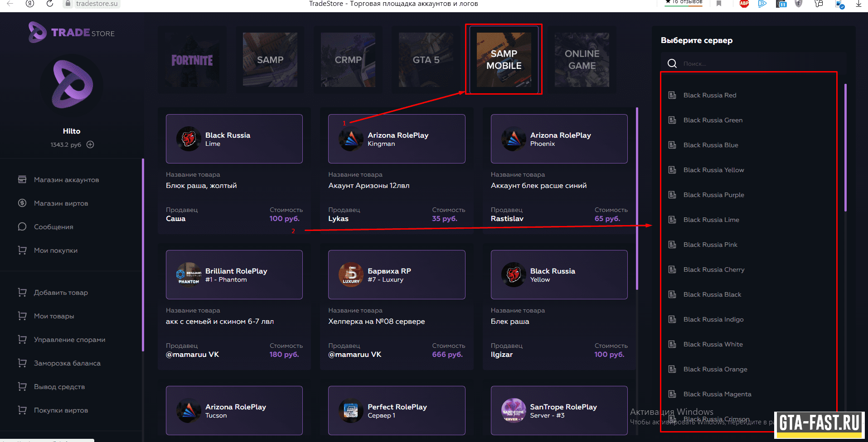Open the Arizona RolePlay Phoenix listing

point(559,139)
